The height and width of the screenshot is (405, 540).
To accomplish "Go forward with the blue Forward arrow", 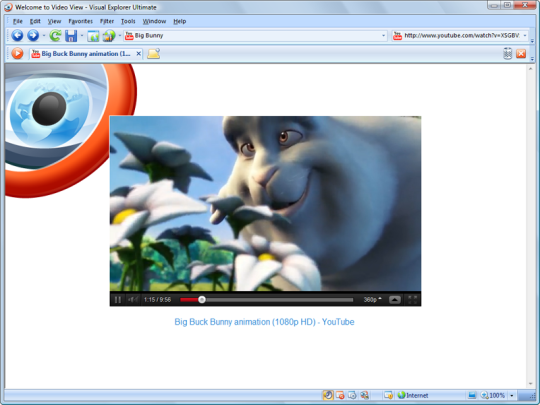I will (33, 35).
